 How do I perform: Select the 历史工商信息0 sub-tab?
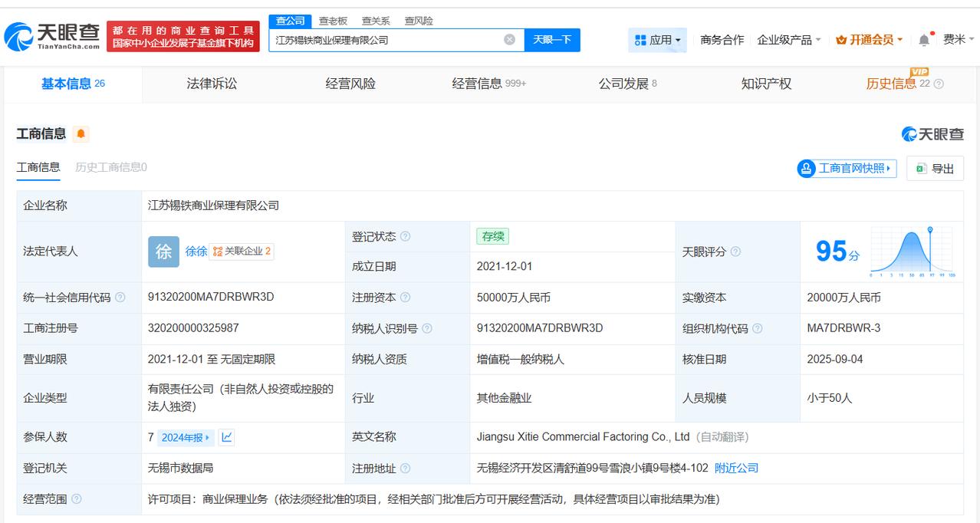[x=111, y=167]
